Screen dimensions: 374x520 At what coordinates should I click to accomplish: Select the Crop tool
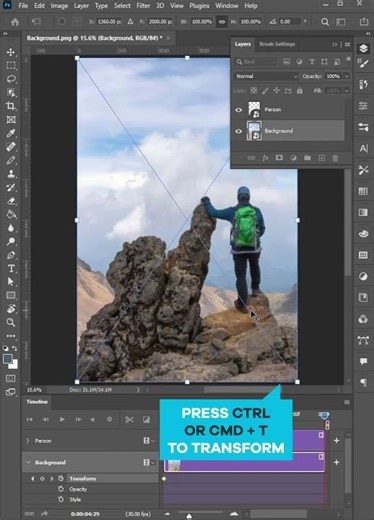pos(11,106)
